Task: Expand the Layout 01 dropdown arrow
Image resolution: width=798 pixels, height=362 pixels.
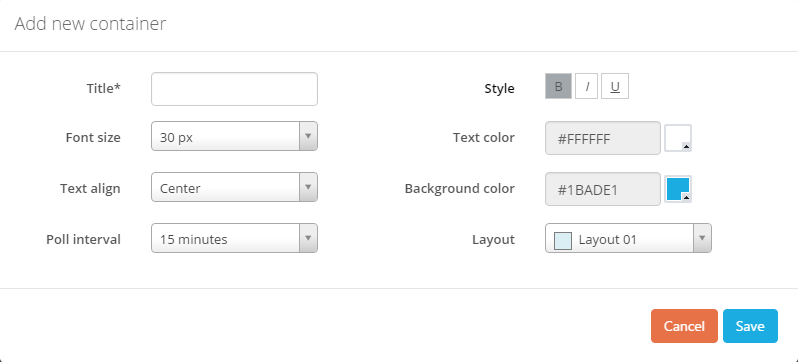Action: point(702,238)
